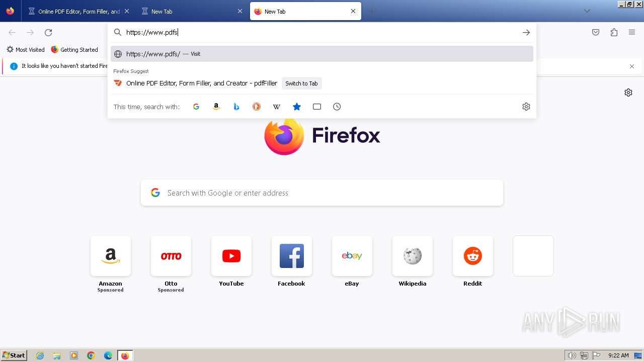Search in Bookmarks star icon

click(297, 107)
